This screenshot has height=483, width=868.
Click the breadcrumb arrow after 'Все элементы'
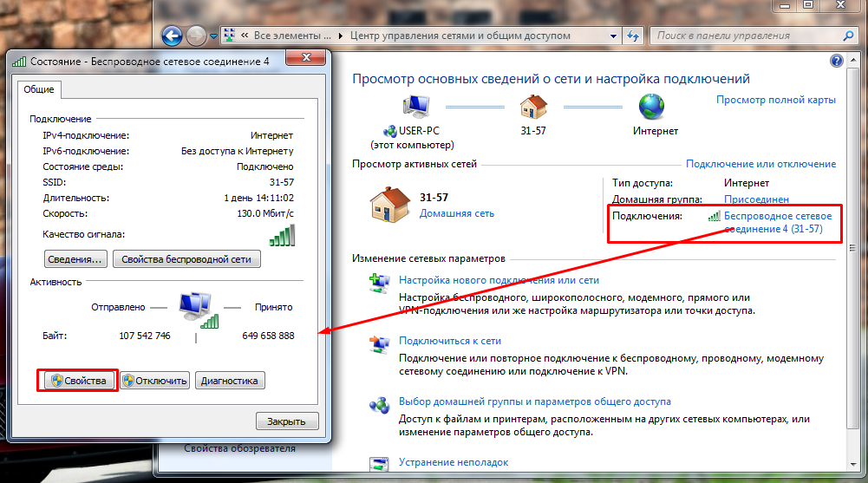[x=340, y=36]
